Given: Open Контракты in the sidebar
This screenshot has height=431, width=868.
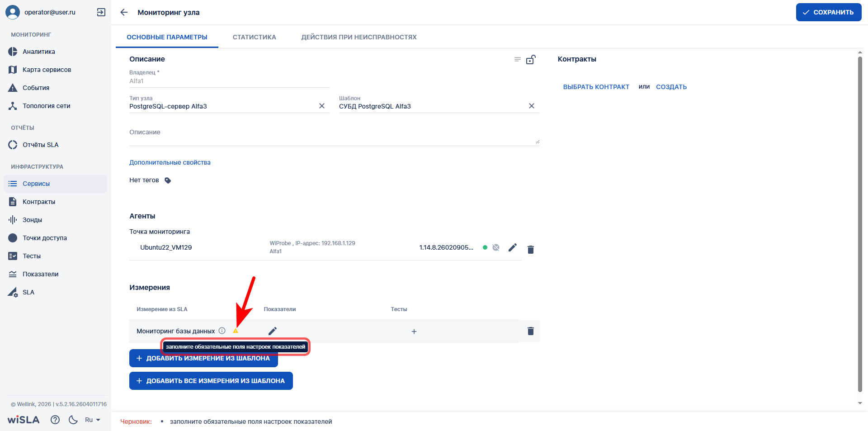Looking at the screenshot, I should click(x=56, y=202).
